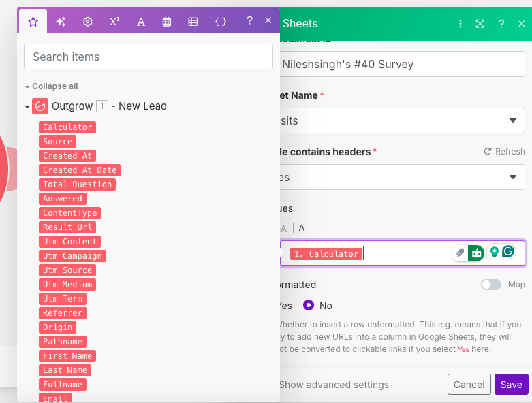Click Collapse all items
The image size is (532, 403).
(52, 86)
